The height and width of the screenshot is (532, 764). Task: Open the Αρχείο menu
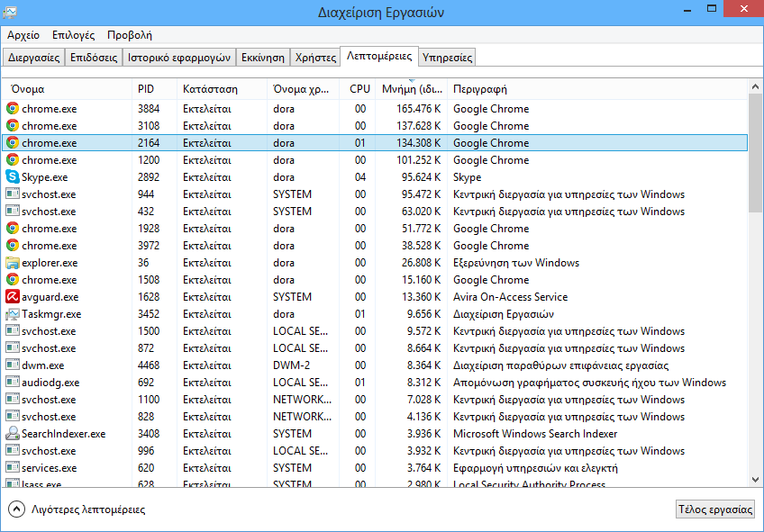click(23, 35)
